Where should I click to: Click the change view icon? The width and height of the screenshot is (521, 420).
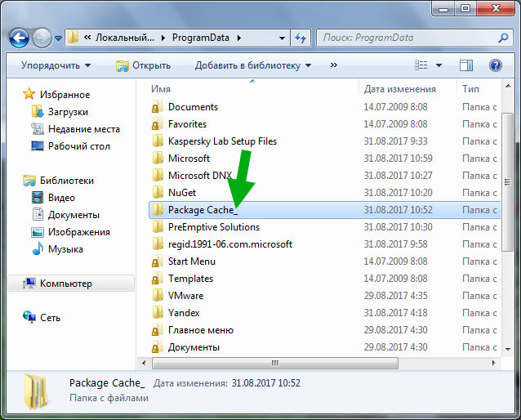tap(421, 65)
